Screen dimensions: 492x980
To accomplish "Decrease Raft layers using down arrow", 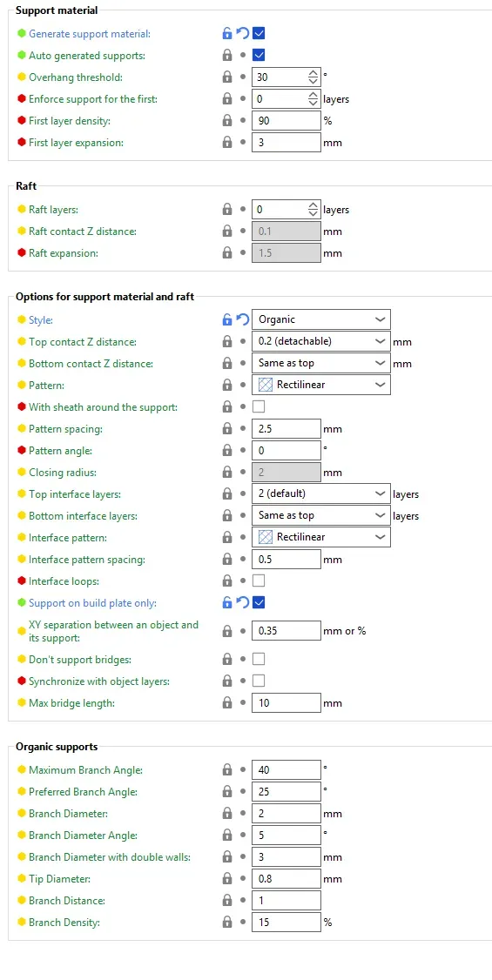I will [x=313, y=214].
